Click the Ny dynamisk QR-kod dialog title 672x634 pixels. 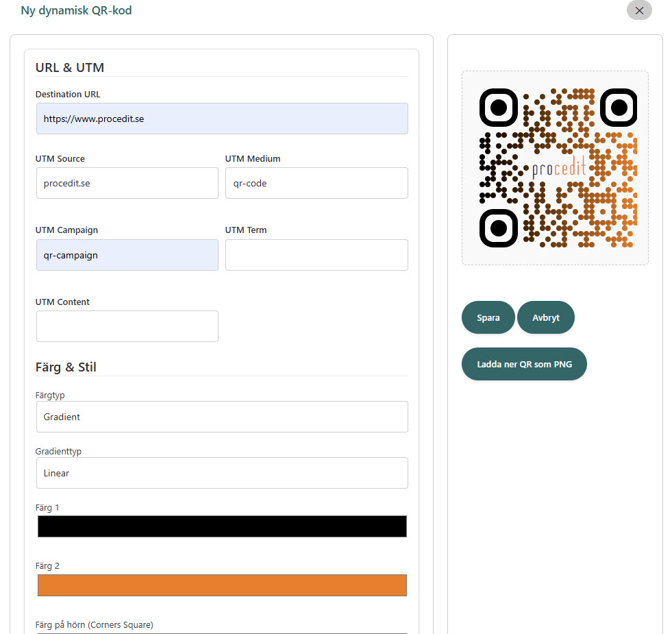tap(76, 10)
